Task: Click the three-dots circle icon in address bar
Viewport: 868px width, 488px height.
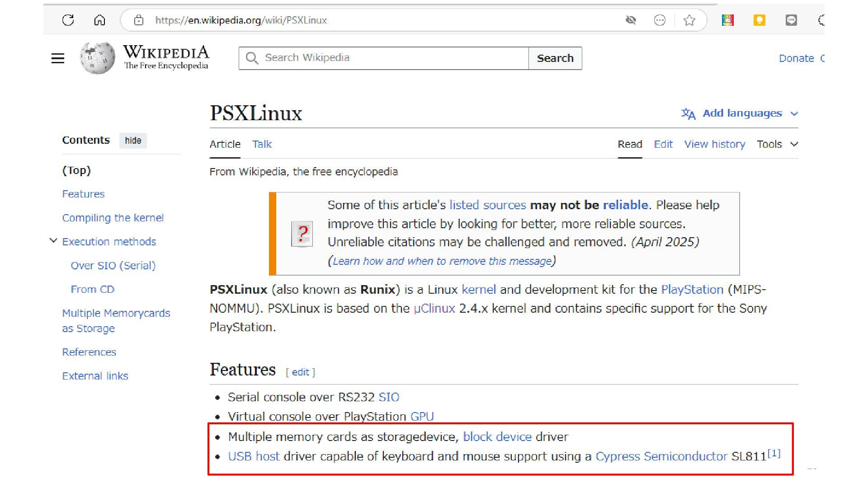Action: pos(660,20)
